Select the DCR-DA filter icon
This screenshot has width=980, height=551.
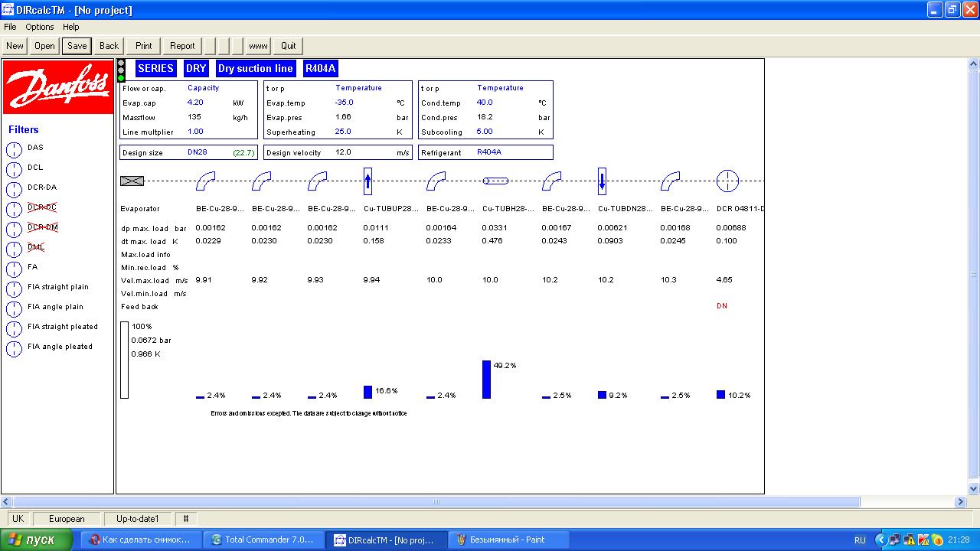pyautogui.click(x=15, y=188)
